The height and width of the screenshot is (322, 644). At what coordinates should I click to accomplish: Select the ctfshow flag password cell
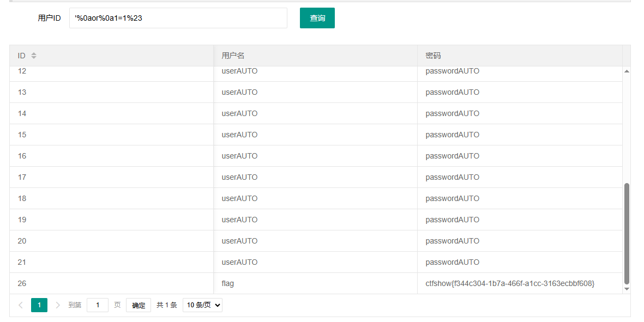pos(510,283)
